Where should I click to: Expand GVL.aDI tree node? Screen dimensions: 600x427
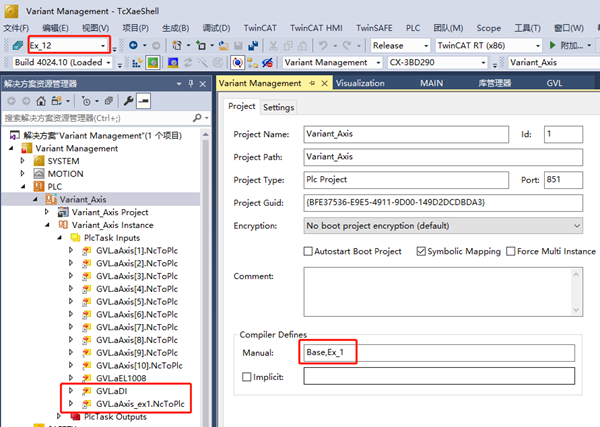pos(71,391)
